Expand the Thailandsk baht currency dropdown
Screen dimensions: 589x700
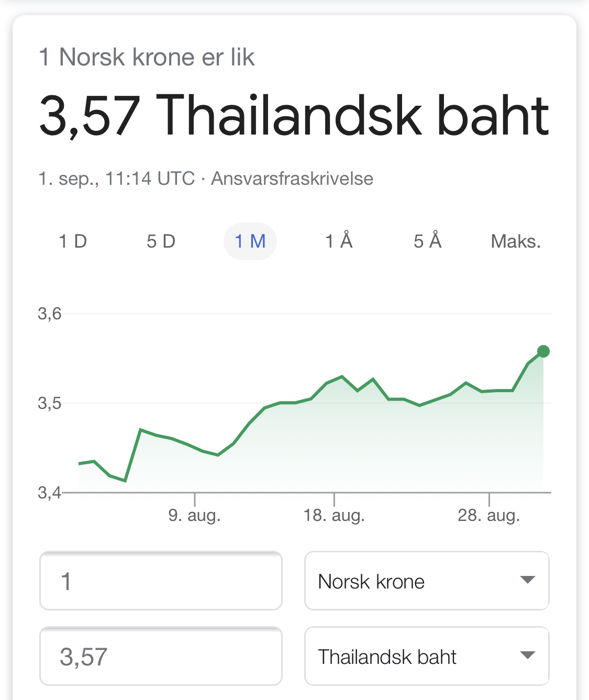click(426, 657)
